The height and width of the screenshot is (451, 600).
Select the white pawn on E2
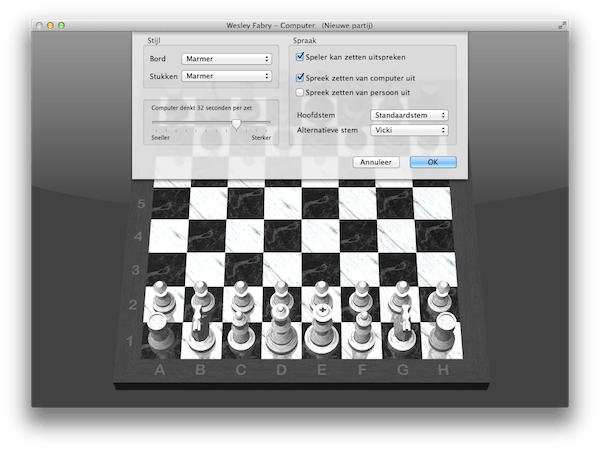click(321, 295)
